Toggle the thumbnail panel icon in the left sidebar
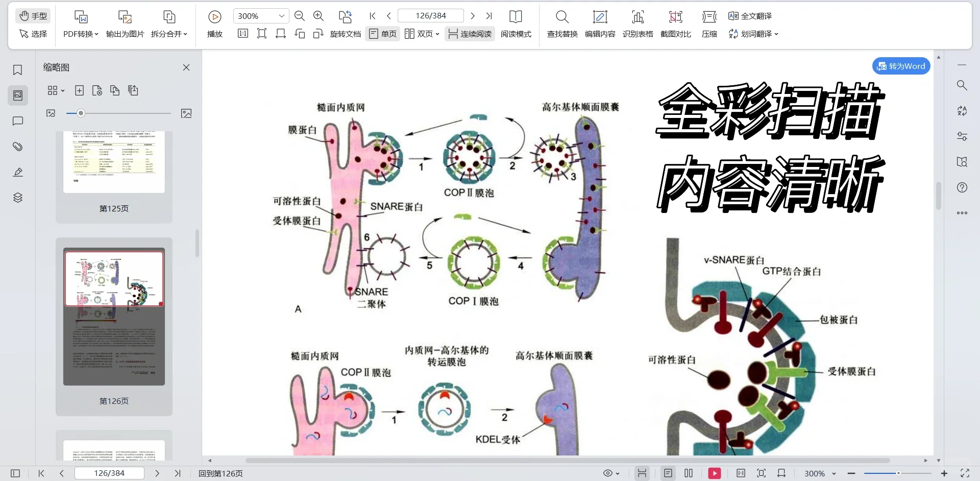Viewport: 980px width, 481px height. 18,95
